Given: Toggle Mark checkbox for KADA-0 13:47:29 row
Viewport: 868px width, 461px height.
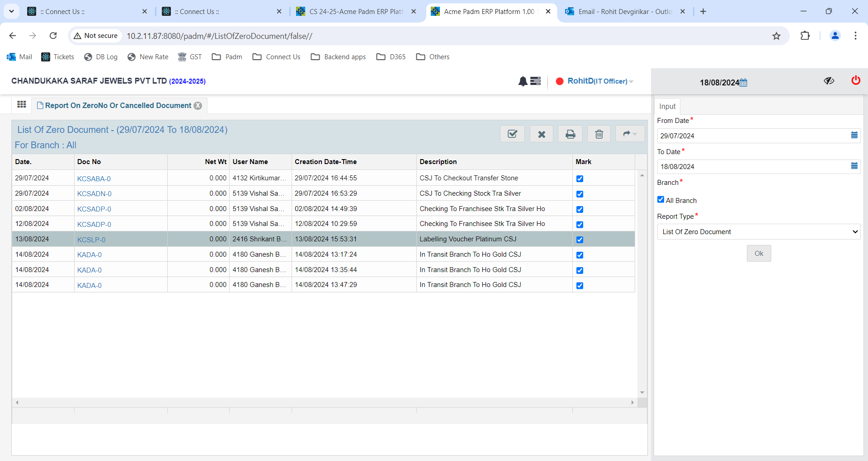Looking at the screenshot, I should 580,285.
